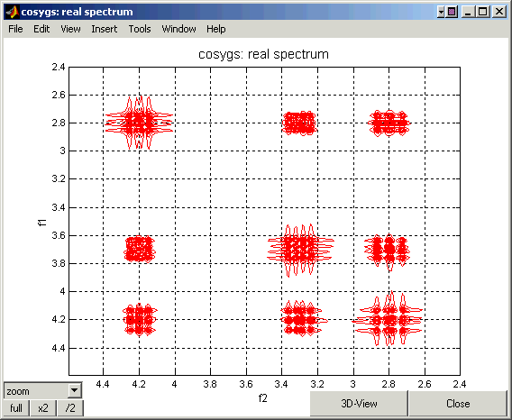Zoom in with the x2 button
This screenshot has height=420, width=512.
(x=43, y=408)
